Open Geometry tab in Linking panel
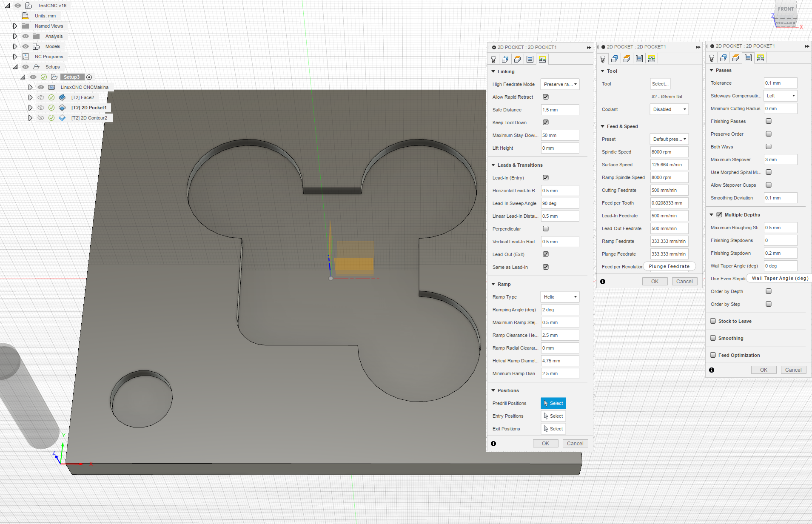812x524 pixels. (505, 59)
